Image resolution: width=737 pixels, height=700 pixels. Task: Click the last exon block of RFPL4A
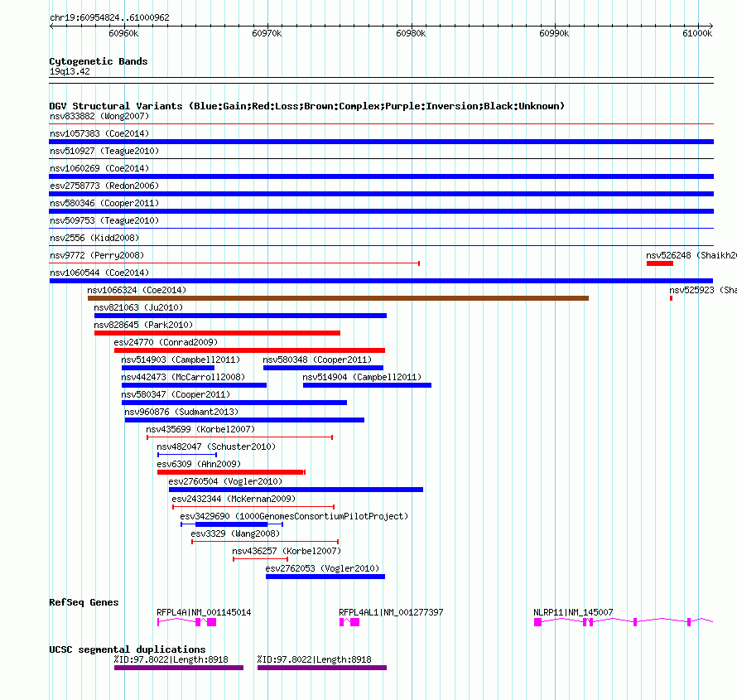(211, 622)
